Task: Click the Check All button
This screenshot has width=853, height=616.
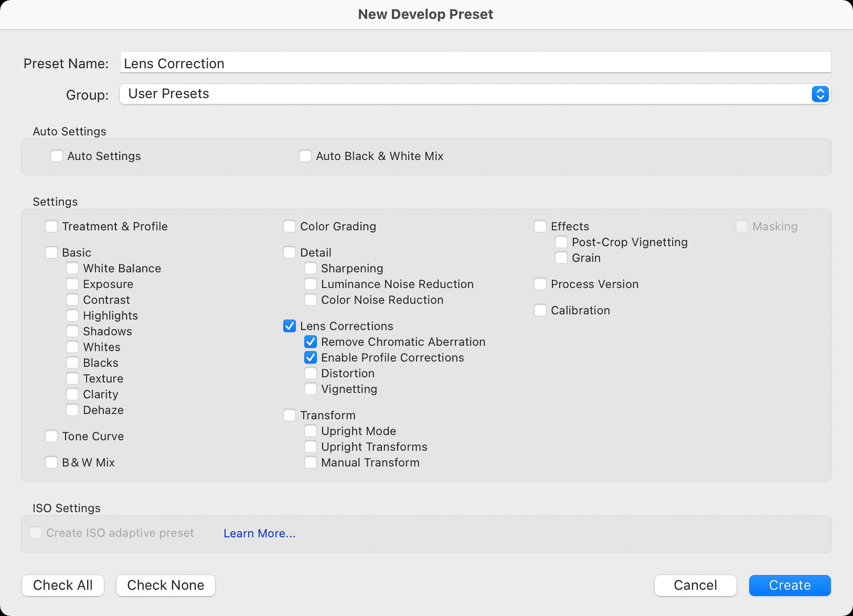Action: click(63, 585)
